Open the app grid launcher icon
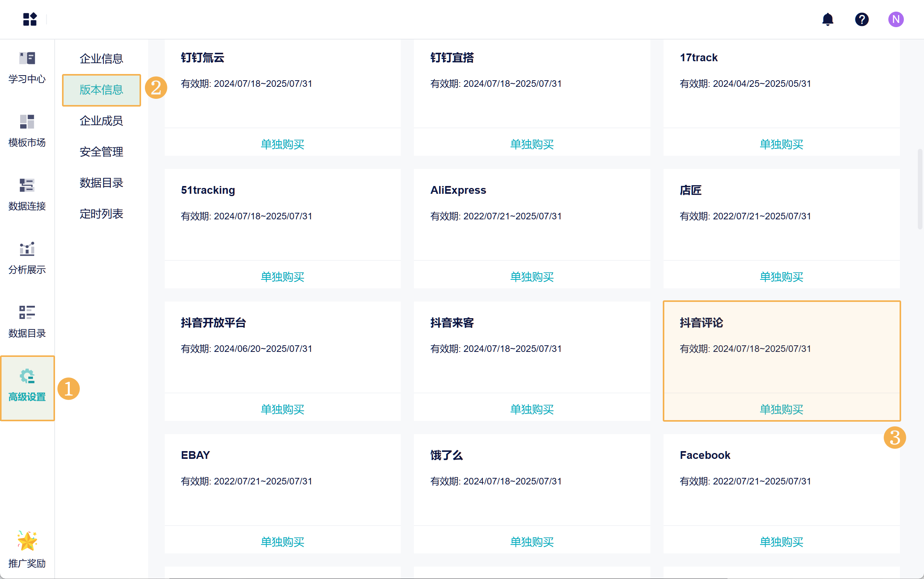 point(30,19)
